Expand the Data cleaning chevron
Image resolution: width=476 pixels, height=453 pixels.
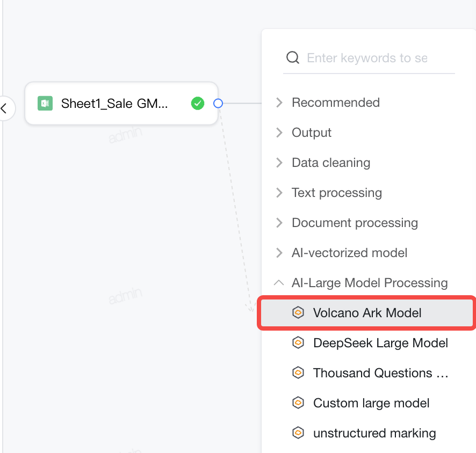pos(279,163)
